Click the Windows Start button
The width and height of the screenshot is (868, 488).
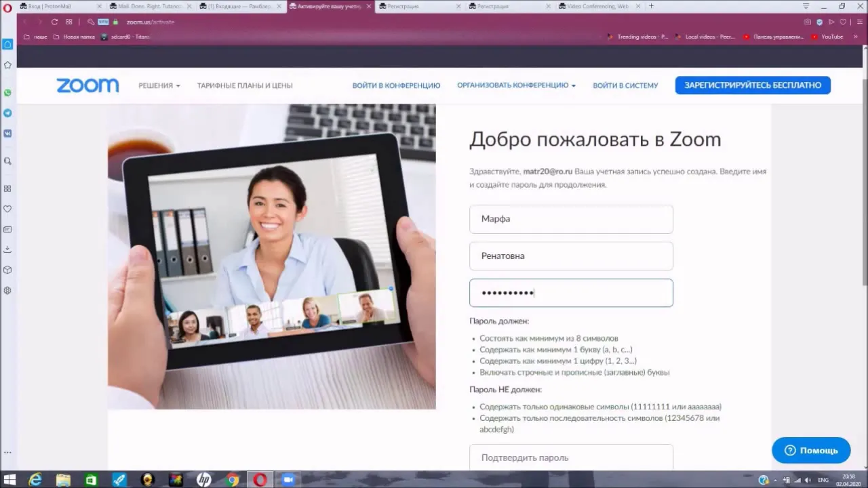click(9, 480)
